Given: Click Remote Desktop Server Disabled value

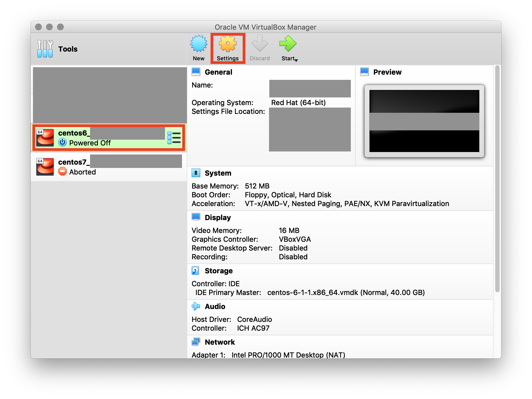Looking at the screenshot, I should [293, 248].
